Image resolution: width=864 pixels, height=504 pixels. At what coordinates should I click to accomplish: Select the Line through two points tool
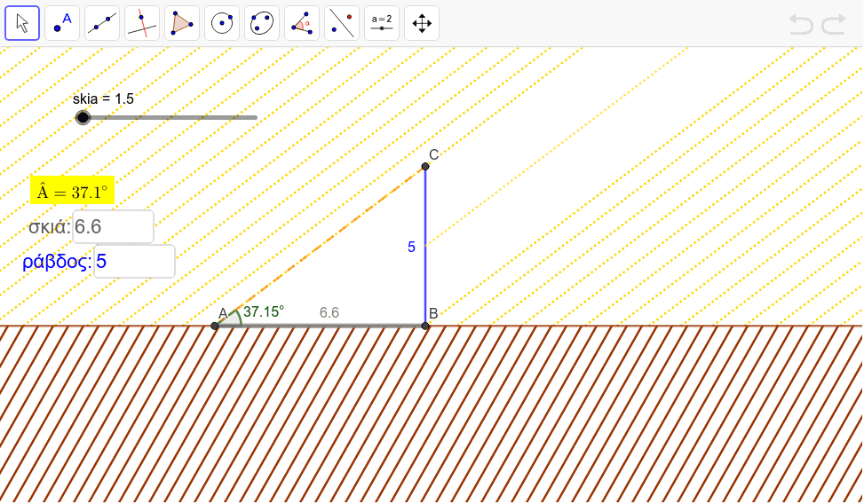coord(102,23)
